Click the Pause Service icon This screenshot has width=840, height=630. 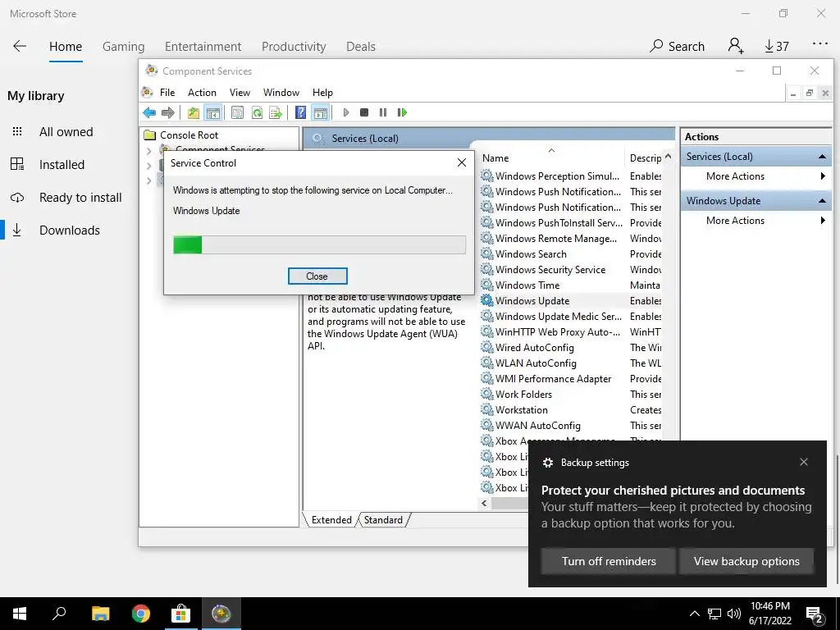pyautogui.click(x=382, y=112)
